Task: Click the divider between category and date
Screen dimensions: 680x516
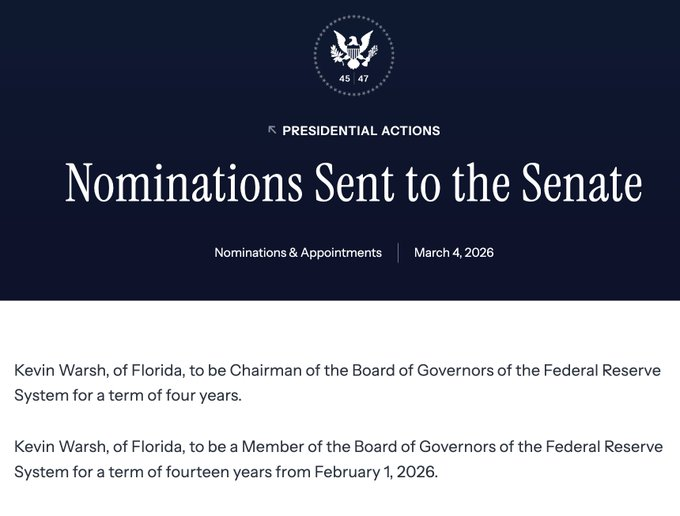Action: click(398, 253)
